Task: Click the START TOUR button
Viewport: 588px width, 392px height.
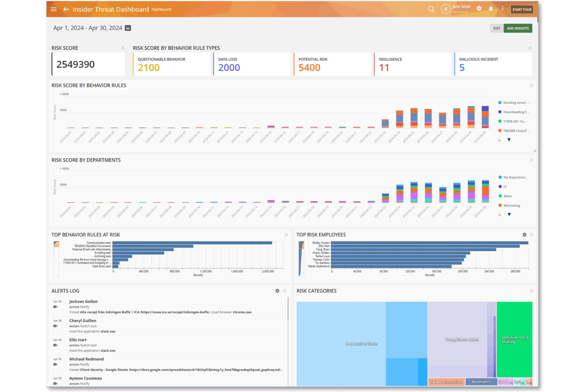Action: (x=522, y=9)
